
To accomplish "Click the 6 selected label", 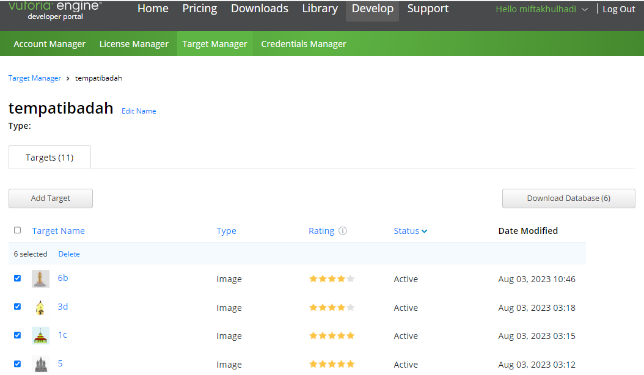I will 30,254.
